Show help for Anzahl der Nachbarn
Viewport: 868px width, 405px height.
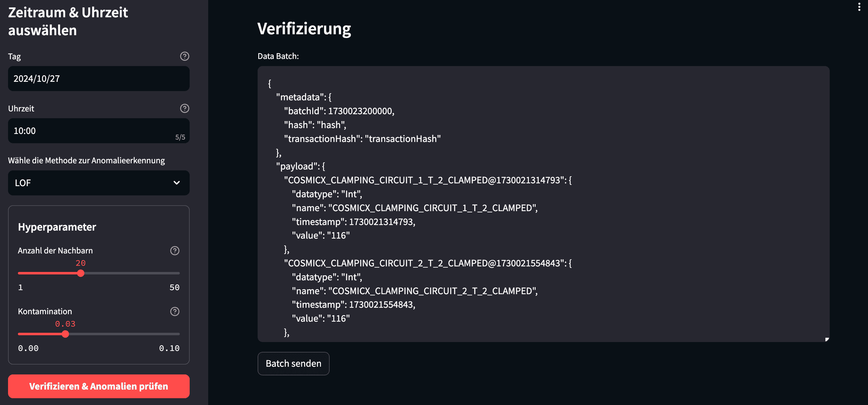click(x=175, y=250)
